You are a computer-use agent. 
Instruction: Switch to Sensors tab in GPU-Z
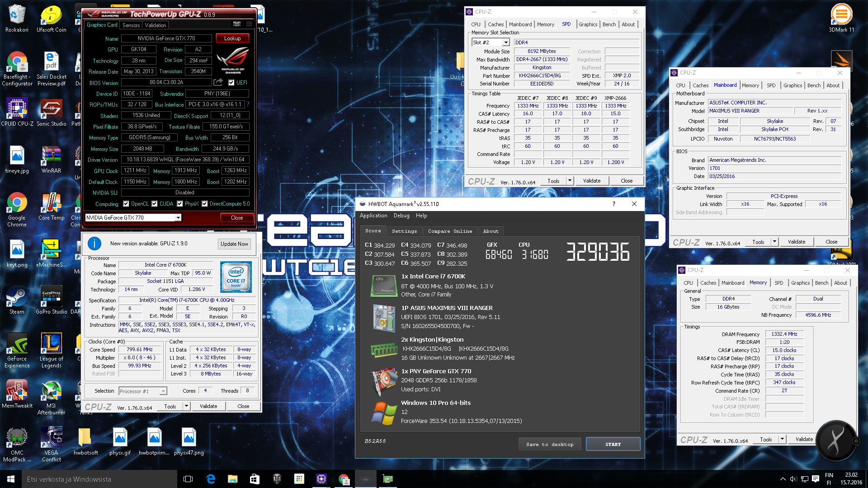[131, 25]
